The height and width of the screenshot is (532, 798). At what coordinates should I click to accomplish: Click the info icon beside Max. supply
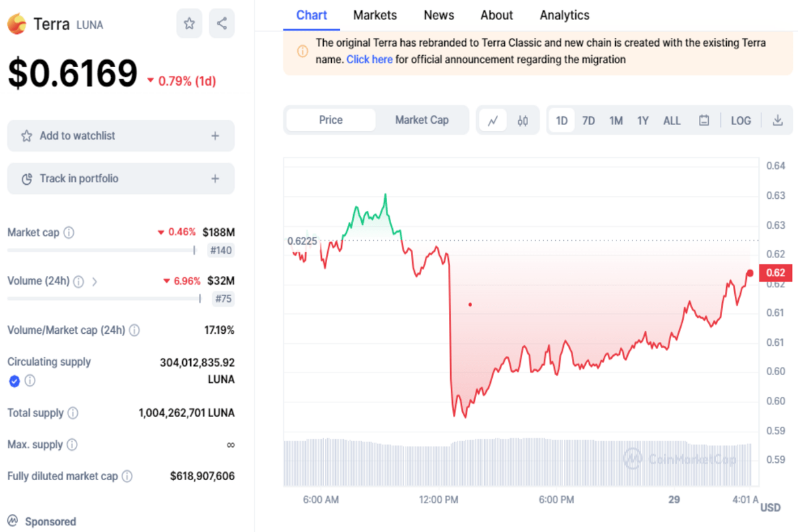point(74,444)
